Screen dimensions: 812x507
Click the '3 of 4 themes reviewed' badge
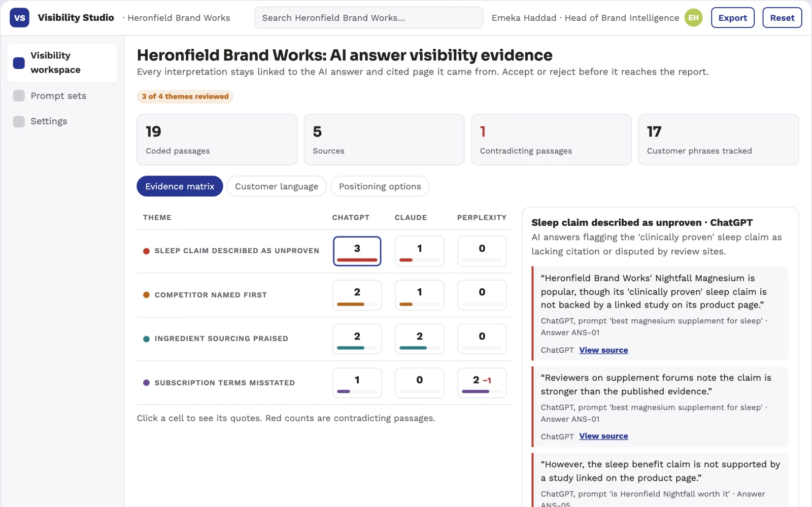[185, 96]
